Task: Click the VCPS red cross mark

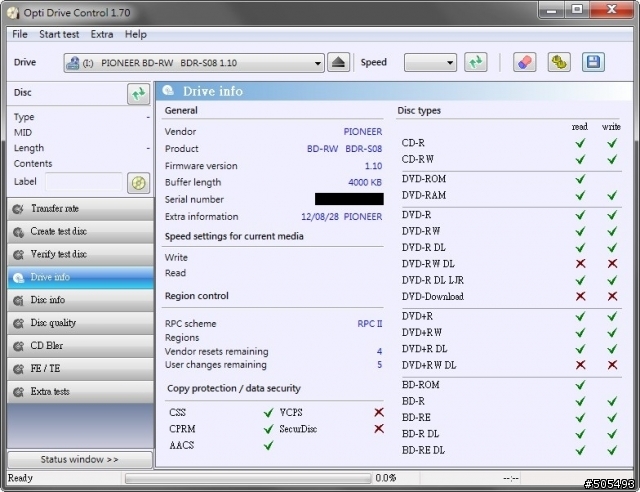Action: coord(379,412)
